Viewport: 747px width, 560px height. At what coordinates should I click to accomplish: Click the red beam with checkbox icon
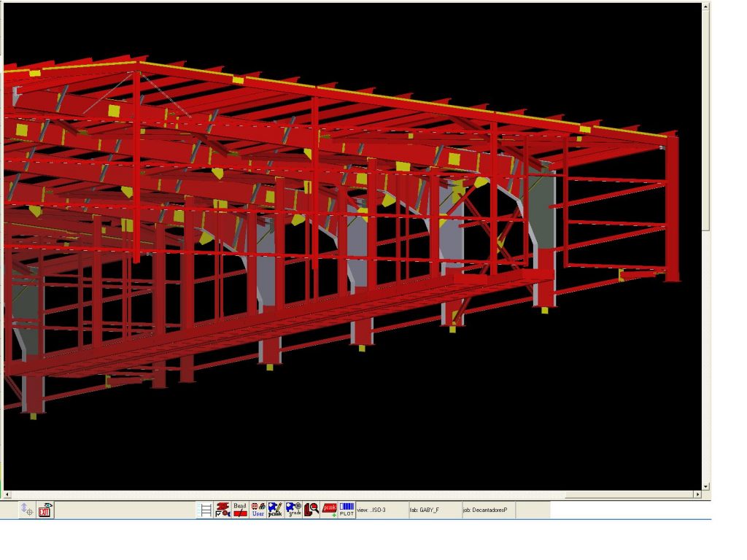pyautogui.click(x=223, y=510)
